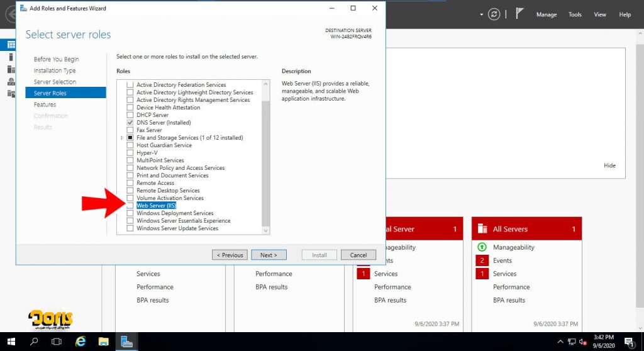This screenshot has width=644, height=351.
Task: Click the red Services badge in Local Server tile
Action: pyautogui.click(x=363, y=274)
